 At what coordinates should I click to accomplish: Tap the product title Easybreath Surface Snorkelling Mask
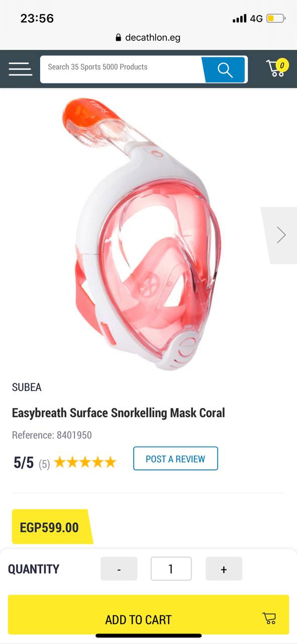click(x=119, y=413)
